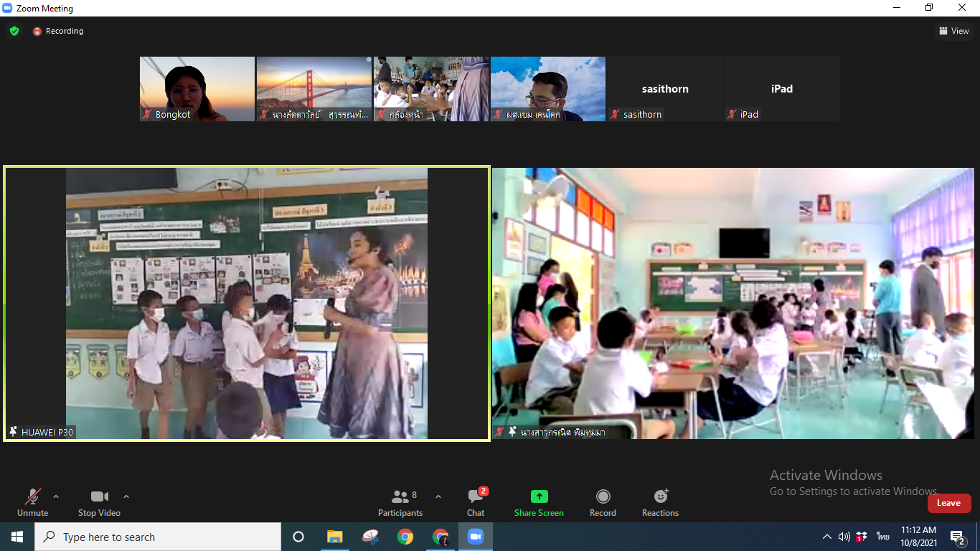
Task: Expand audio options arrow beside Unmute
Action: click(56, 496)
